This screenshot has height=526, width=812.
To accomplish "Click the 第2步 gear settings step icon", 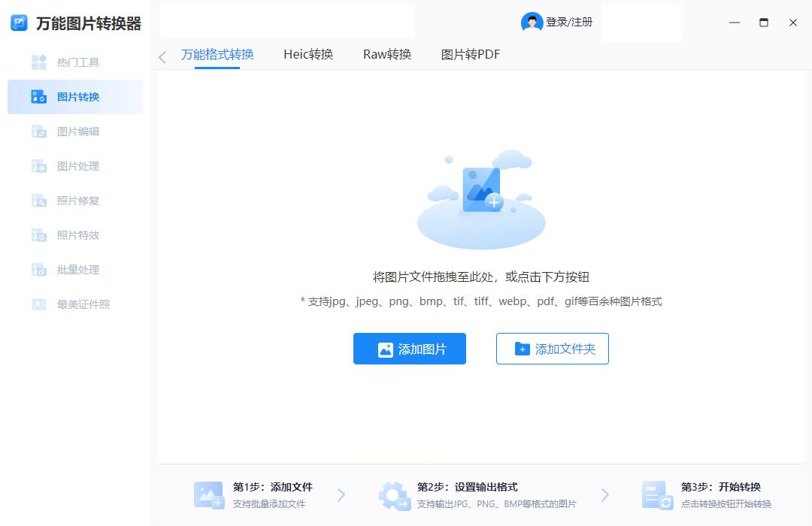I will tap(395, 495).
